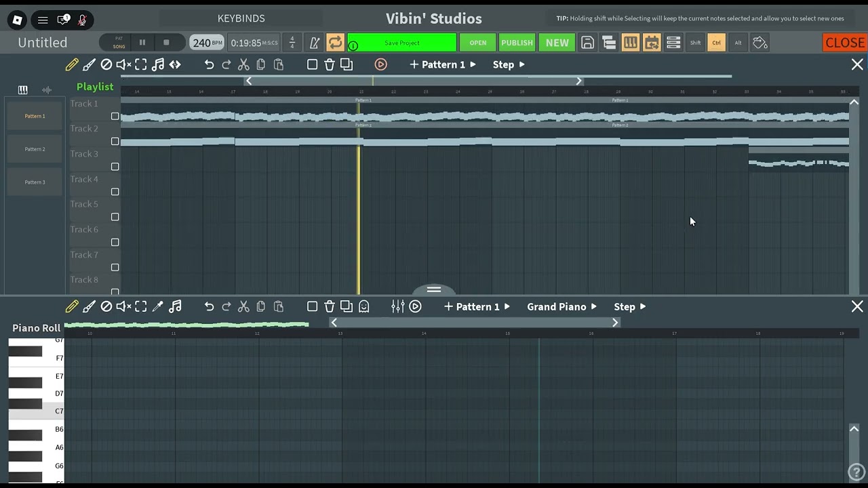The image size is (868, 488).
Task: Pause playback with the pause button
Action: (x=142, y=43)
